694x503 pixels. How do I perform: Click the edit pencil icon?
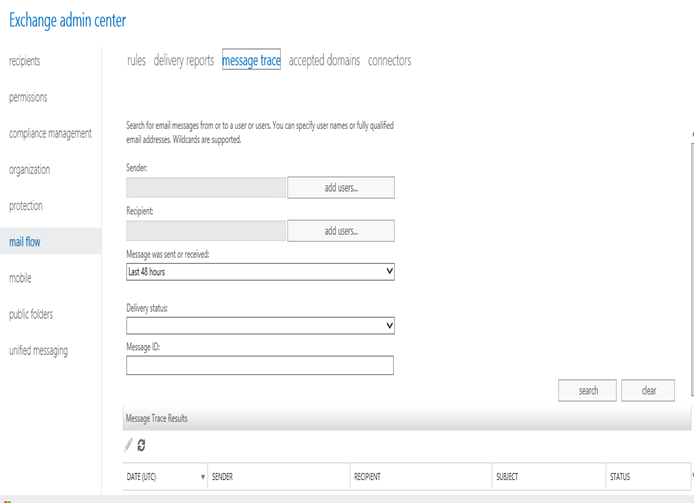(128, 445)
